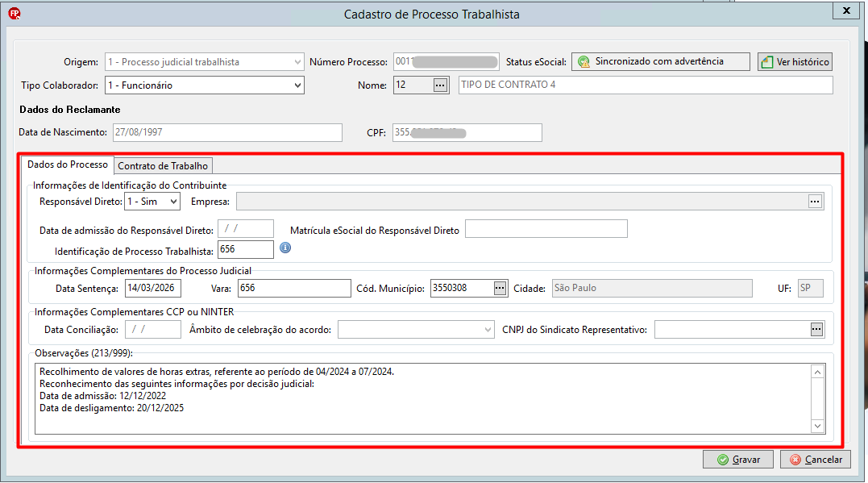Click the Data de Nascimento field
The height and width of the screenshot is (483, 868).
[227, 132]
